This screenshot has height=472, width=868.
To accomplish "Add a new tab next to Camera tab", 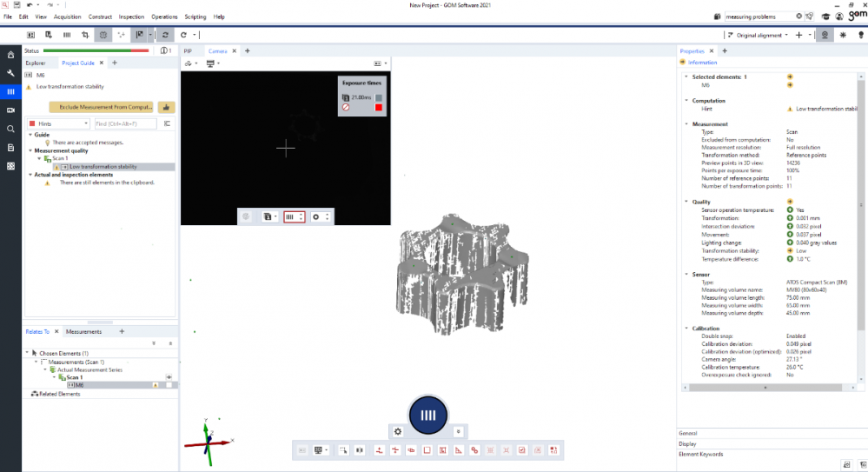I will 248,51.
